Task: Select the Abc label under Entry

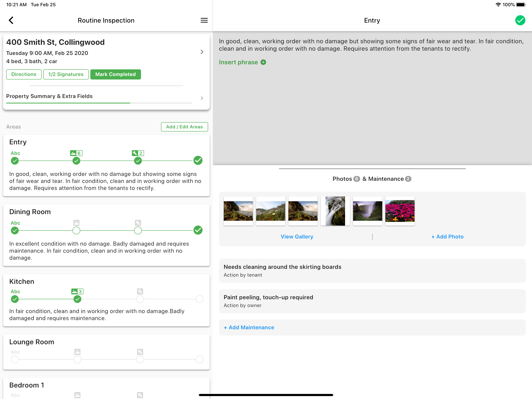Action: (x=15, y=153)
